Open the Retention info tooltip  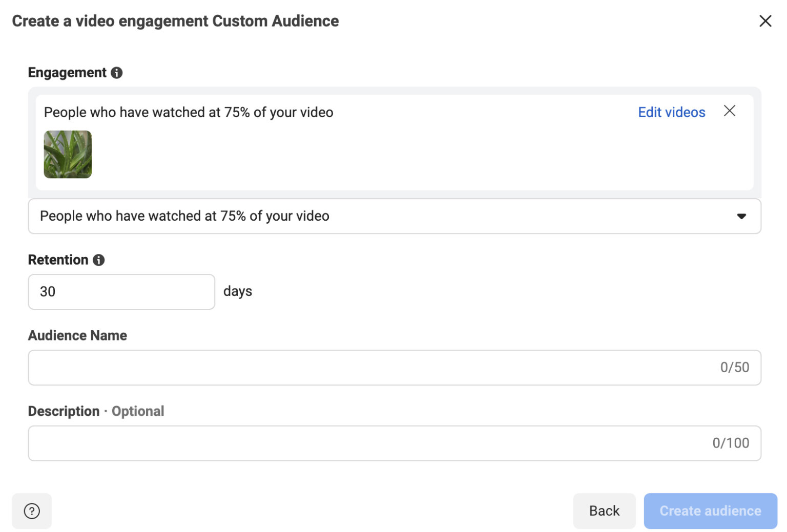click(99, 260)
